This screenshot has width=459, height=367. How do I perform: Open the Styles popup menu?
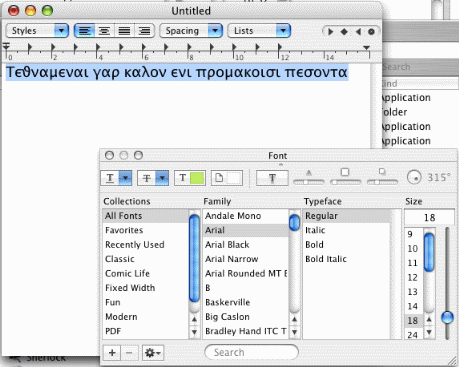pyautogui.click(x=37, y=31)
